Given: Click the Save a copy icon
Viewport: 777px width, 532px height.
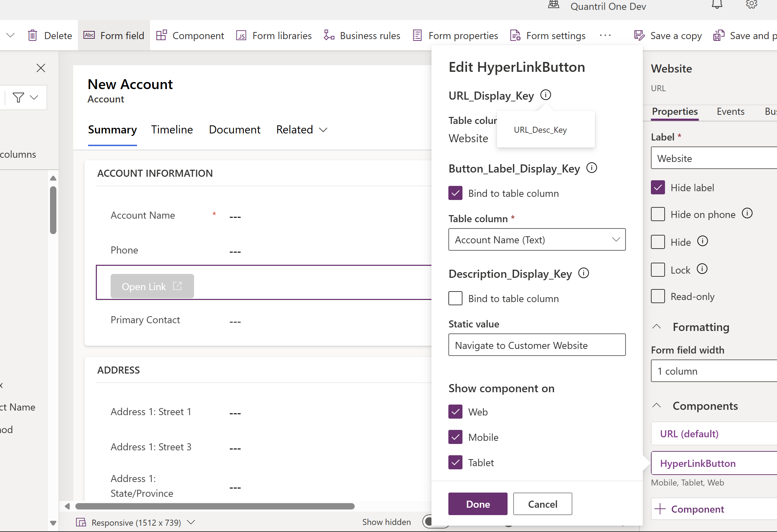Looking at the screenshot, I should [x=639, y=36].
